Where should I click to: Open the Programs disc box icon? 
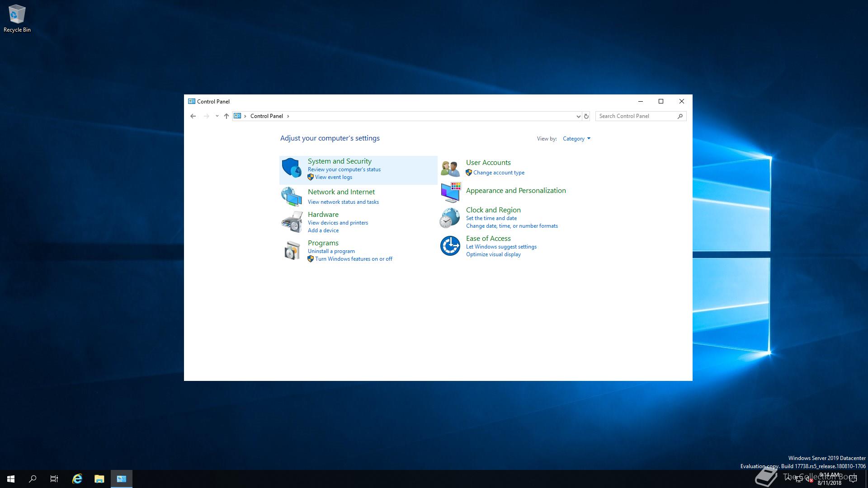click(x=292, y=250)
